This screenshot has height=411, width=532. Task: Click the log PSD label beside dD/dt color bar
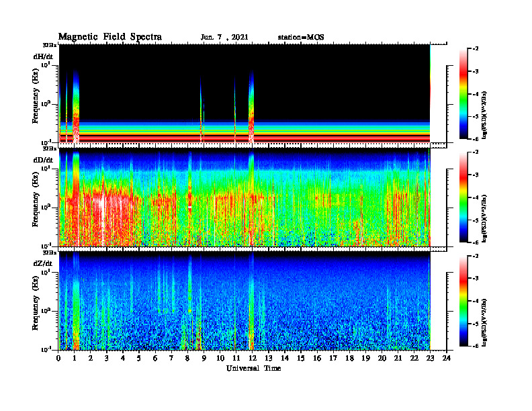click(x=484, y=219)
